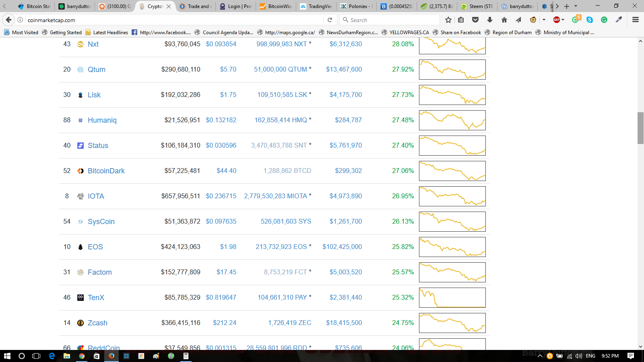Click the page scrollbar down arrow
The image size is (644, 362).
(640, 346)
